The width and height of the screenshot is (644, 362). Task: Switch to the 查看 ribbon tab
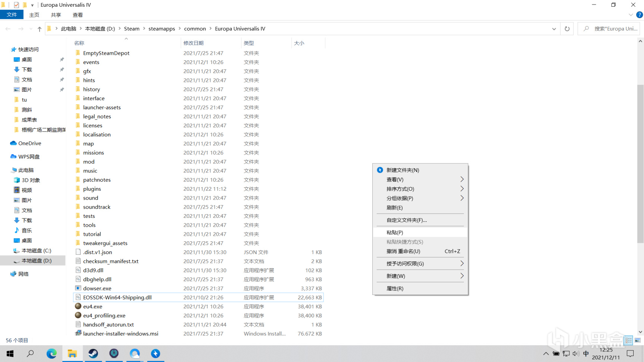coord(78,15)
